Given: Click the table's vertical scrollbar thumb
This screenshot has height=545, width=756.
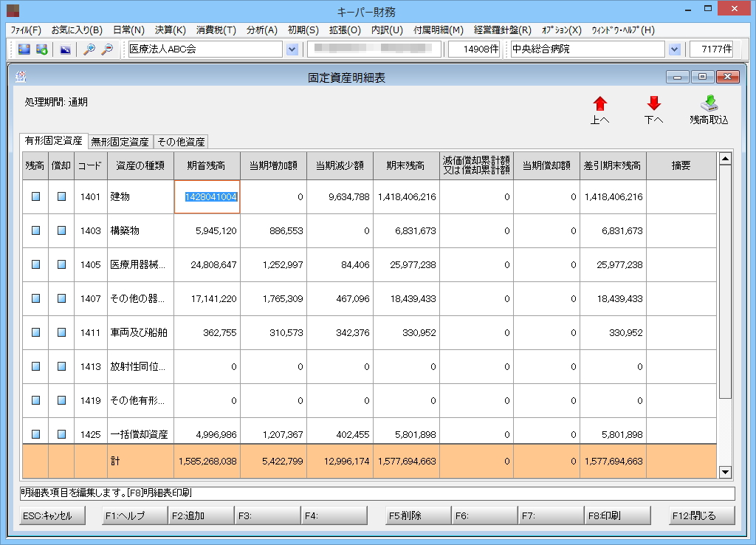Looking at the screenshot, I should coord(725,282).
